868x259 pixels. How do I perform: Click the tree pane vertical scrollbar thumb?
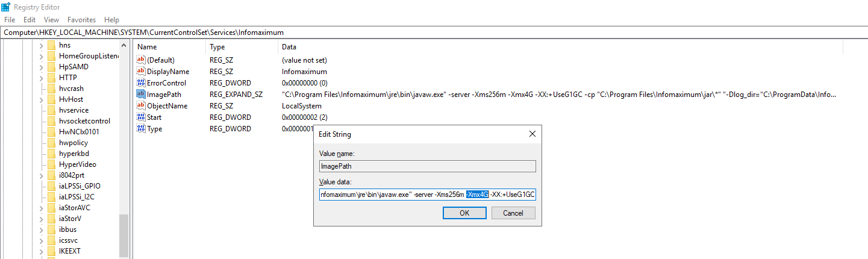[124, 236]
